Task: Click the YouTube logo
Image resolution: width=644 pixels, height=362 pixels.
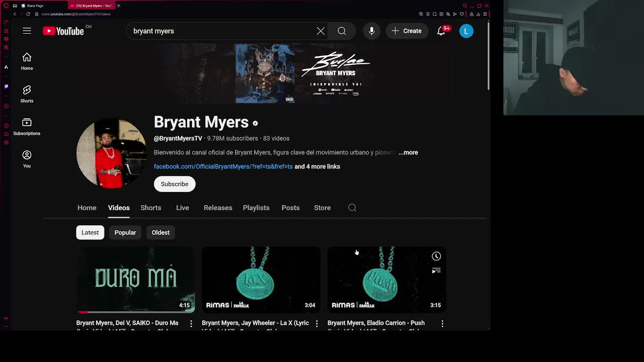Action: [63, 31]
